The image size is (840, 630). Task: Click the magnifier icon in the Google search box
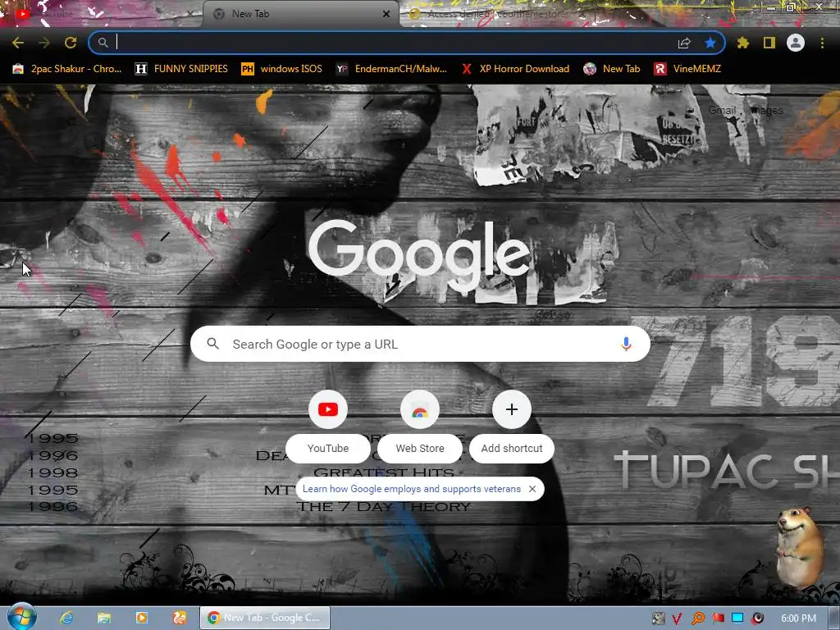coord(212,344)
